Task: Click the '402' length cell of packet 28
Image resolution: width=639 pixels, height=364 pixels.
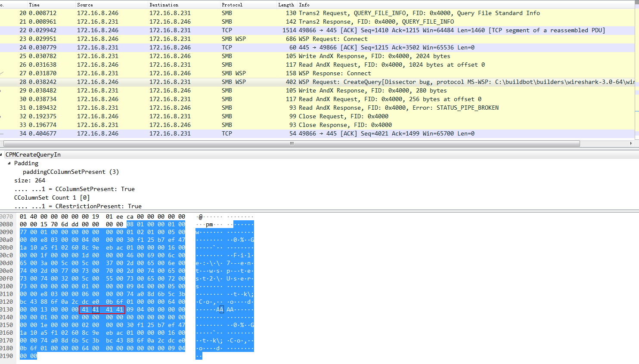Action: (291, 82)
